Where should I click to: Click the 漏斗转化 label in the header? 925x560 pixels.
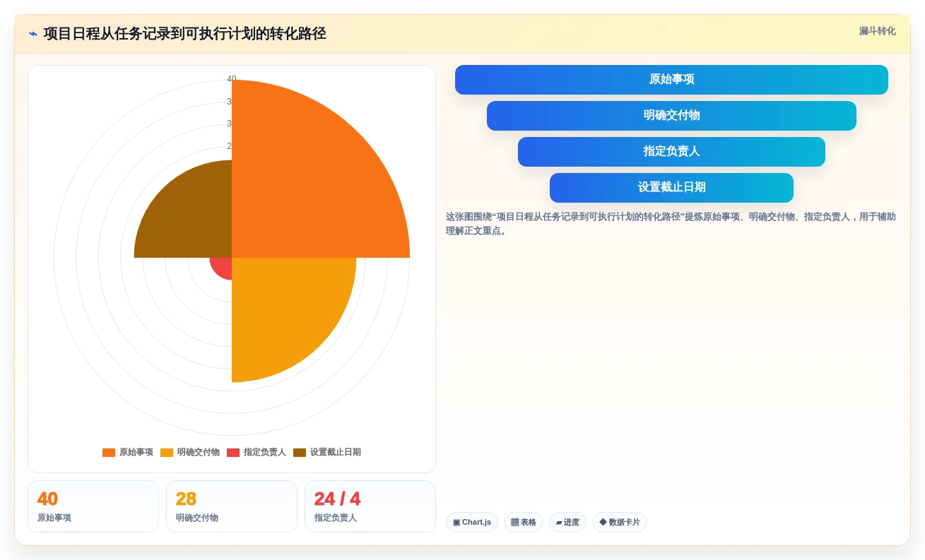(x=877, y=31)
